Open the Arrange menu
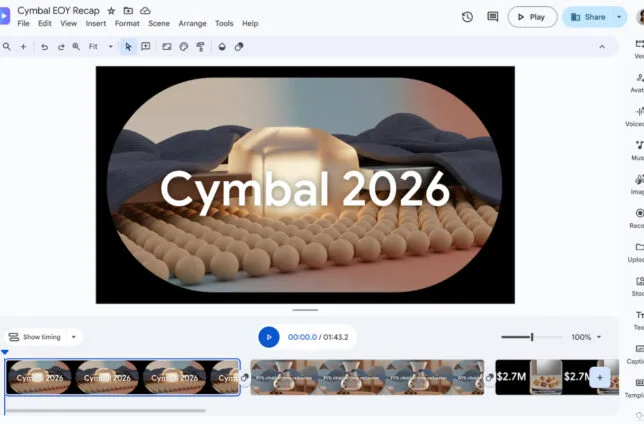The width and height of the screenshot is (644, 424). tap(192, 23)
